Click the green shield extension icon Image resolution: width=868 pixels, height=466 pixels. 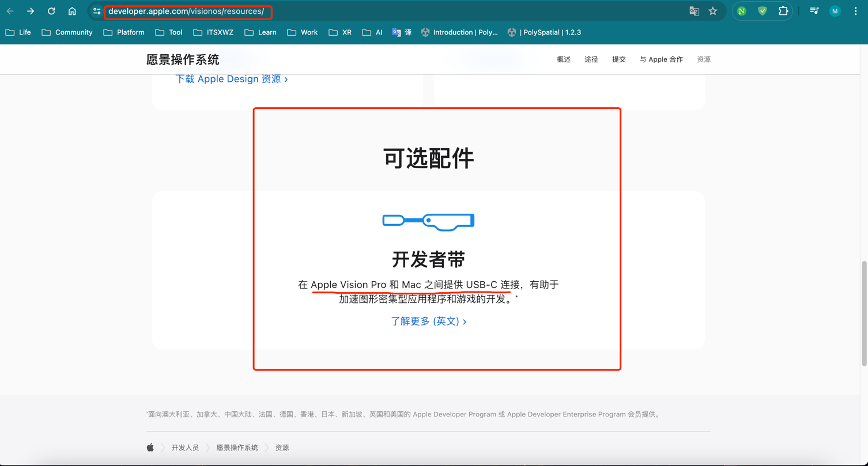pos(762,12)
